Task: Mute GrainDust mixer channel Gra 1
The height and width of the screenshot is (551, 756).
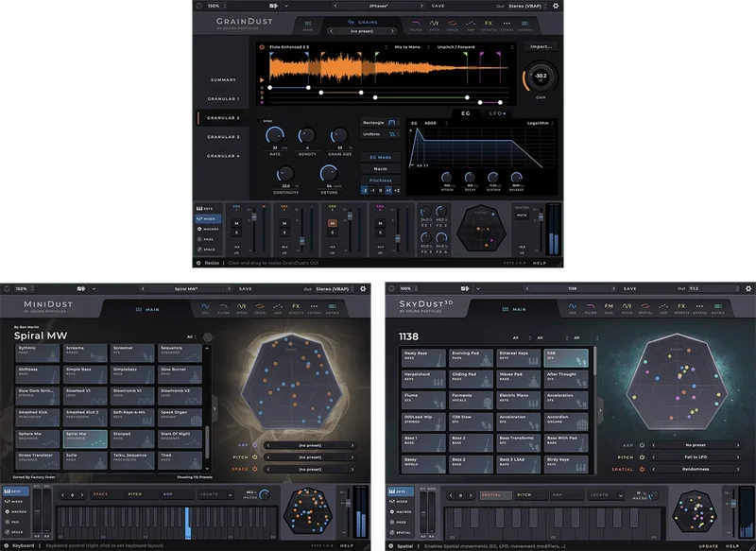Action: (x=236, y=223)
